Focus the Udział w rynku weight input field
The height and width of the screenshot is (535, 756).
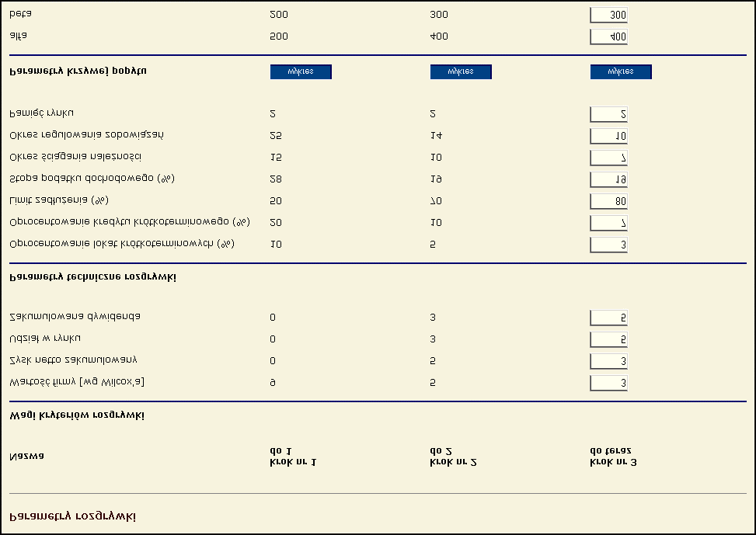coord(608,339)
